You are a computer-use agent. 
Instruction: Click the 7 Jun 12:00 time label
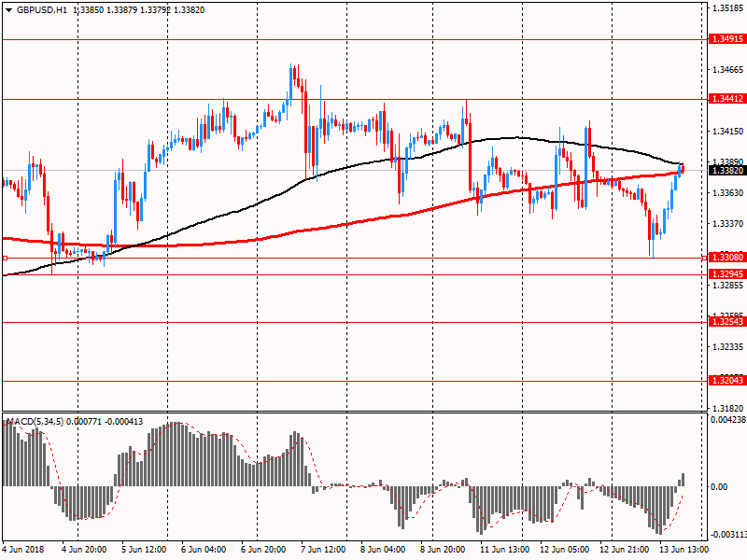tap(323, 550)
